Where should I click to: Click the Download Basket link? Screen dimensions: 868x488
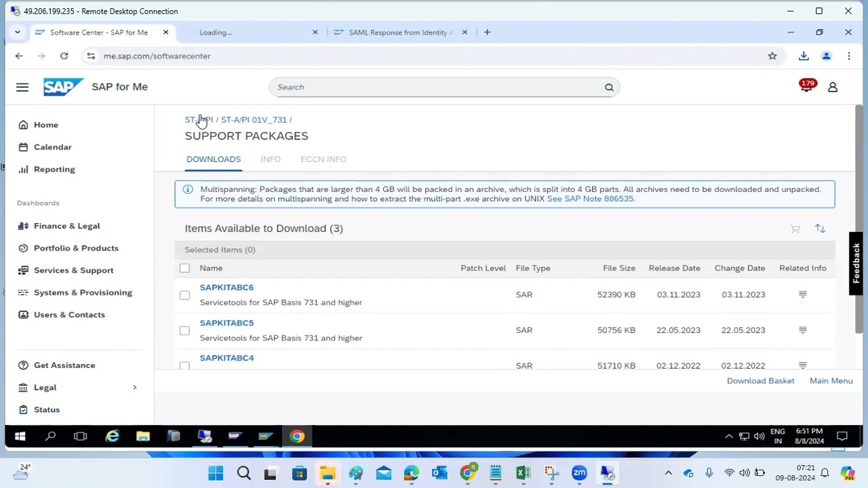(x=760, y=381)
